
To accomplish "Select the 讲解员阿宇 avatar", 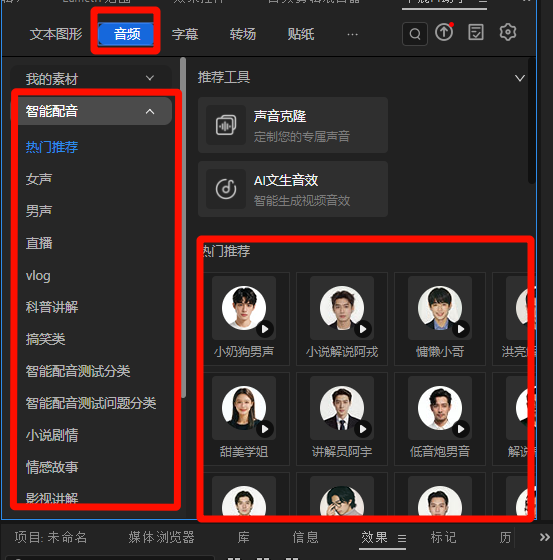I will click(342, 408).
